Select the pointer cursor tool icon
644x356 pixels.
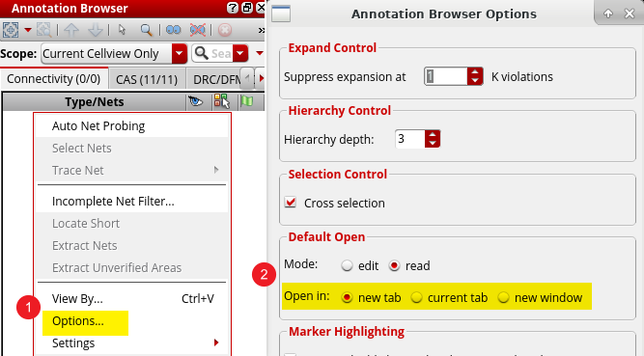122,30
